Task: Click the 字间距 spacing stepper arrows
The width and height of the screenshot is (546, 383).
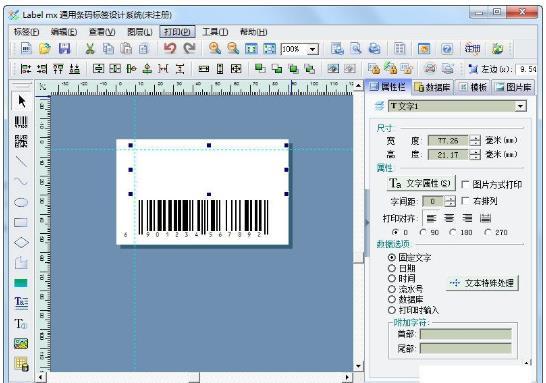Action: [450, 201]
